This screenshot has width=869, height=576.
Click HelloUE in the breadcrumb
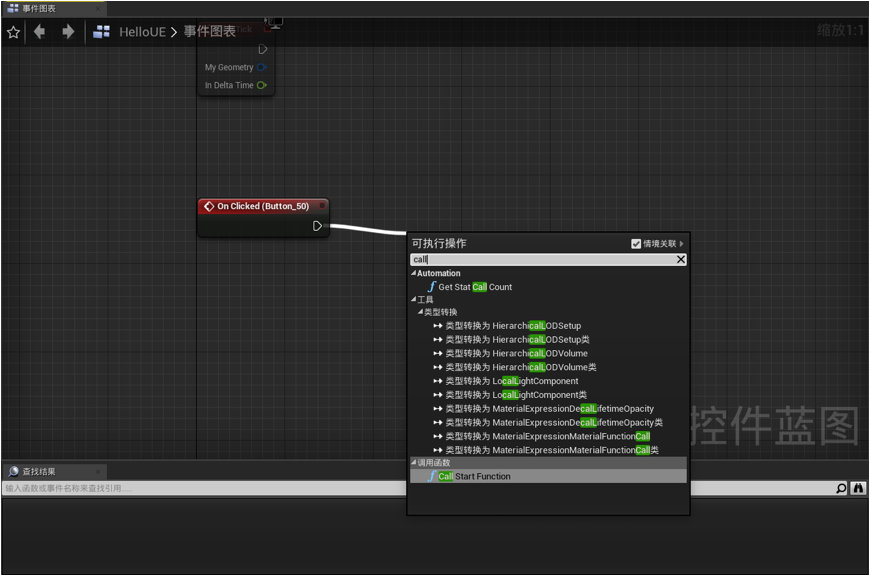click(142, 32)
